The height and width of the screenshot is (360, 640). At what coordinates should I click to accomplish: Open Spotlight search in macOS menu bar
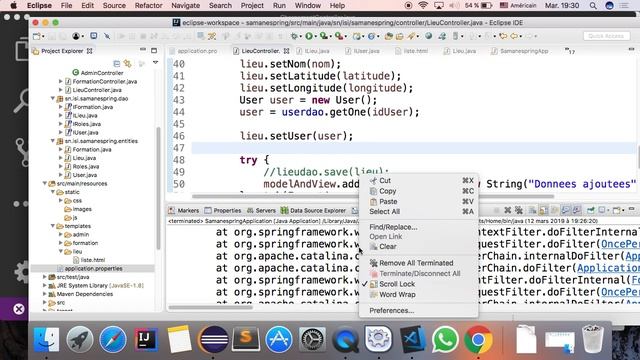click(x=593, y=6)
